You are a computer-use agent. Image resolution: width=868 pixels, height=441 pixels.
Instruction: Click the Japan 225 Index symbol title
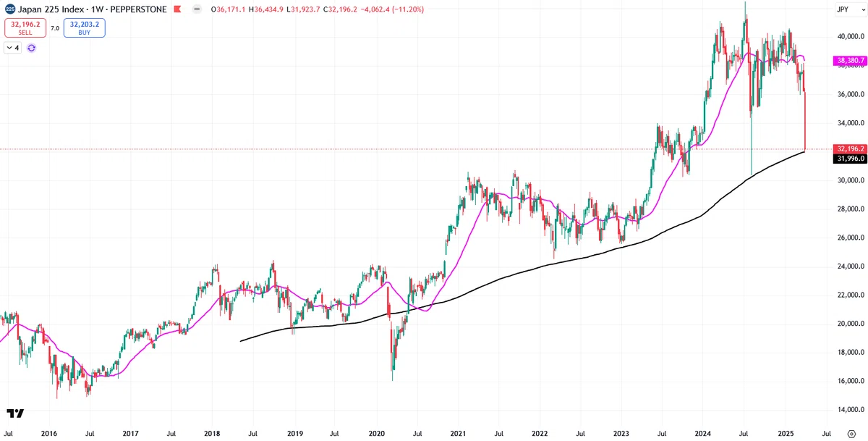point(51,9)
